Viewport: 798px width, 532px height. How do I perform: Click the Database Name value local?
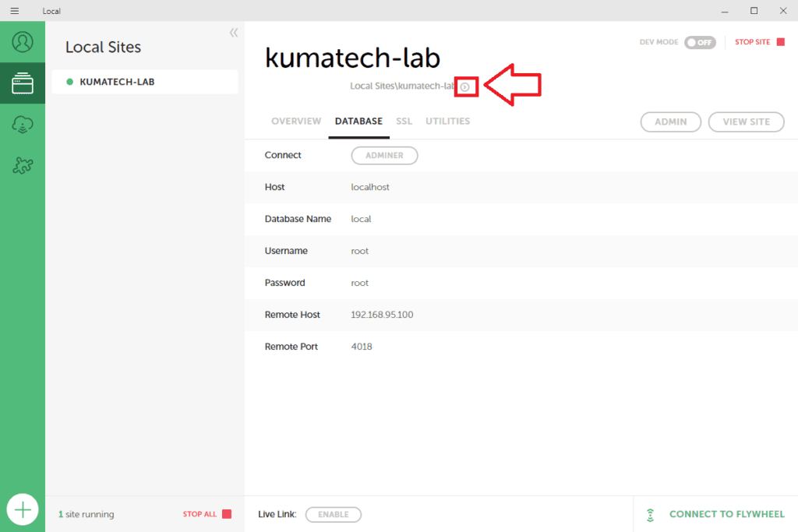click(361, 219)
